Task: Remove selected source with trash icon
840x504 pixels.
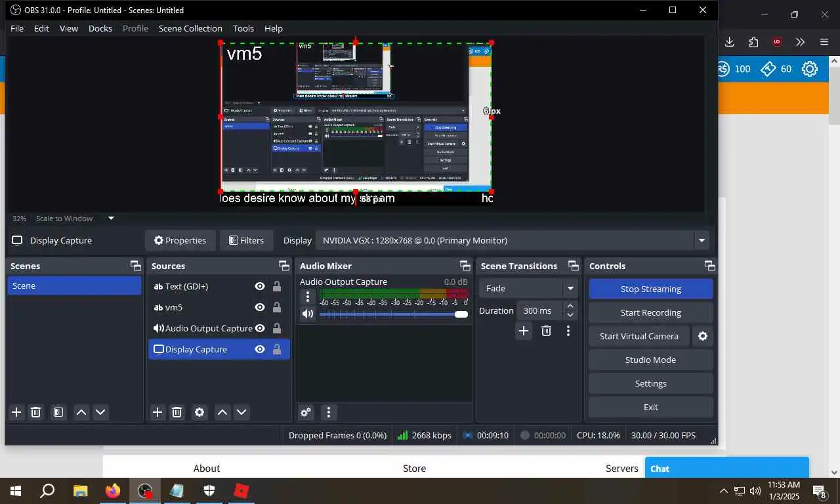Action: pos(177,412)
